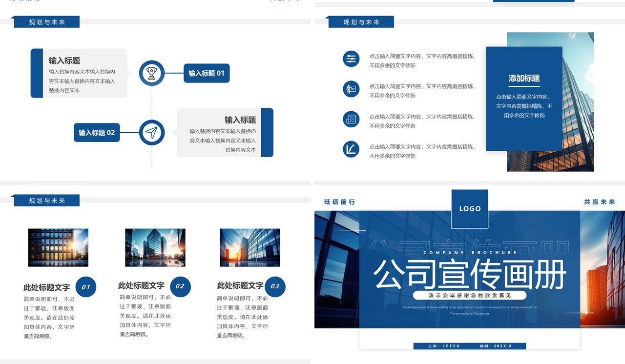
Task: Select the description paragraph under title 03
Action: (x=243, y=317)
